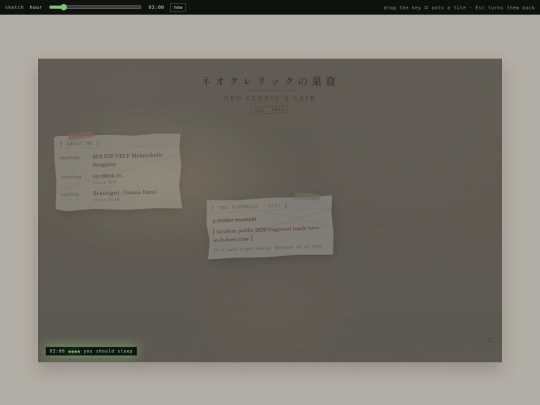Click the 'Schoolgirl - Osamu Dazai' reading entry
This screenshot has height=405, width=540.
(125, 193)
